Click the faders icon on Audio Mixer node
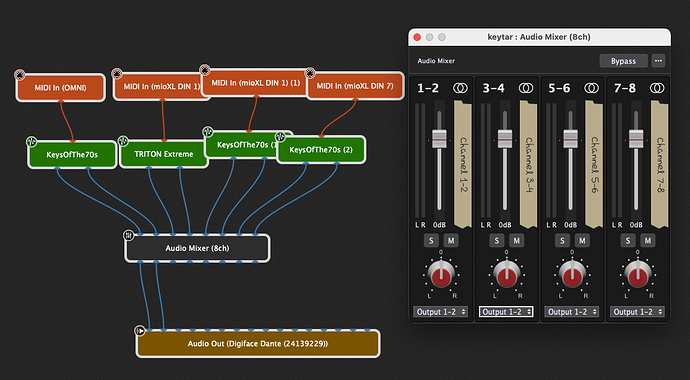Viewport: 690px width, 380px height. click(128, 236)
